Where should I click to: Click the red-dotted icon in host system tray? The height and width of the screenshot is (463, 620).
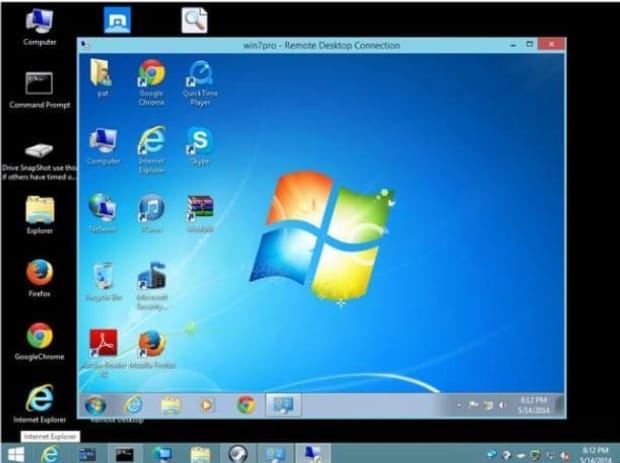click(565, 455)
